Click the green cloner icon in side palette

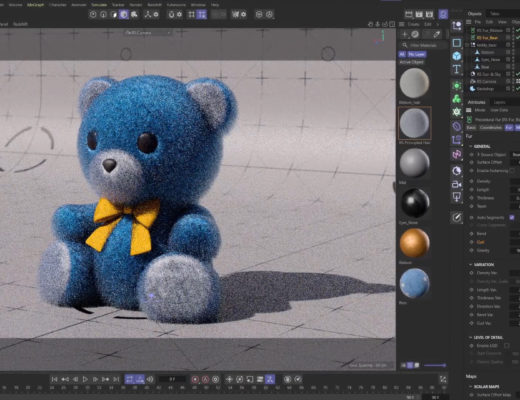tap(457, 99)
